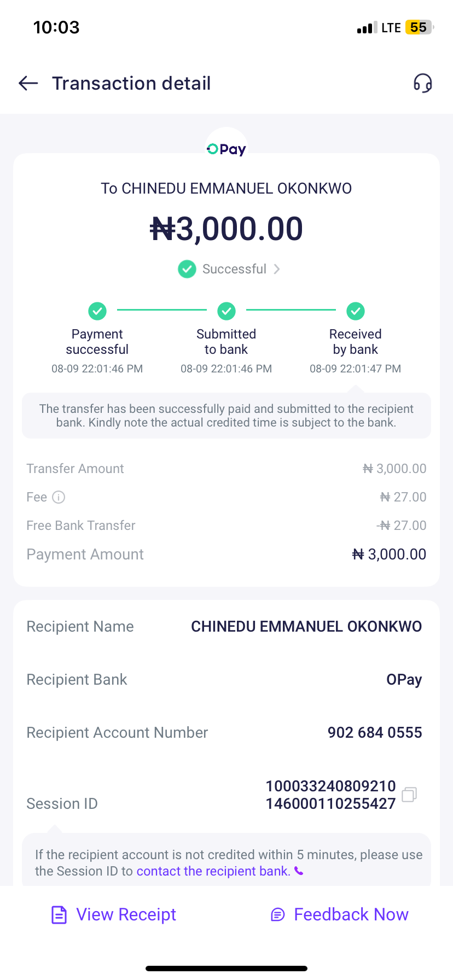Open customer support headset icon
This screenshot has height=980, width=453.
[x=422, y=83]
